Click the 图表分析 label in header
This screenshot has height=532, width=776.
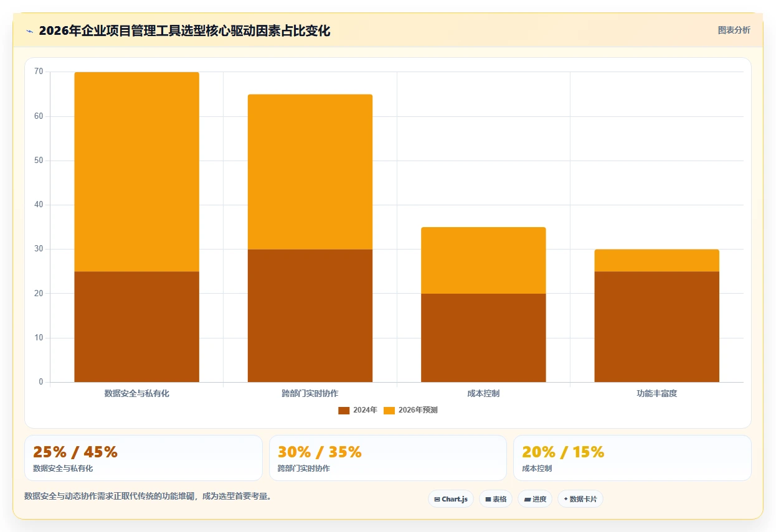pos(734,30)
